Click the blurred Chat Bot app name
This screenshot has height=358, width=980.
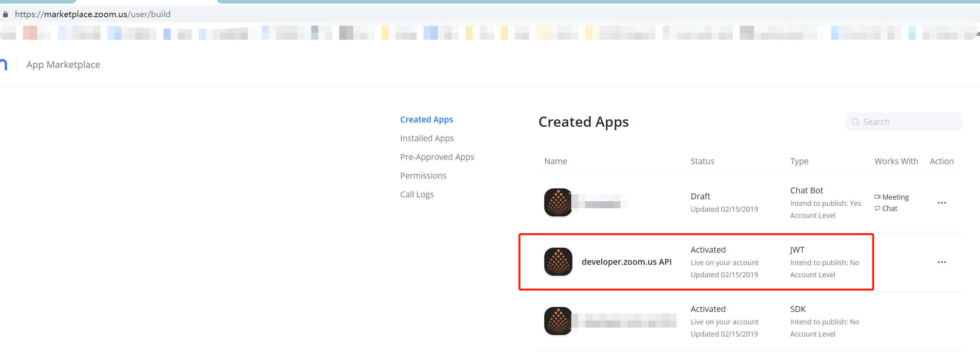tap(600, 202)
